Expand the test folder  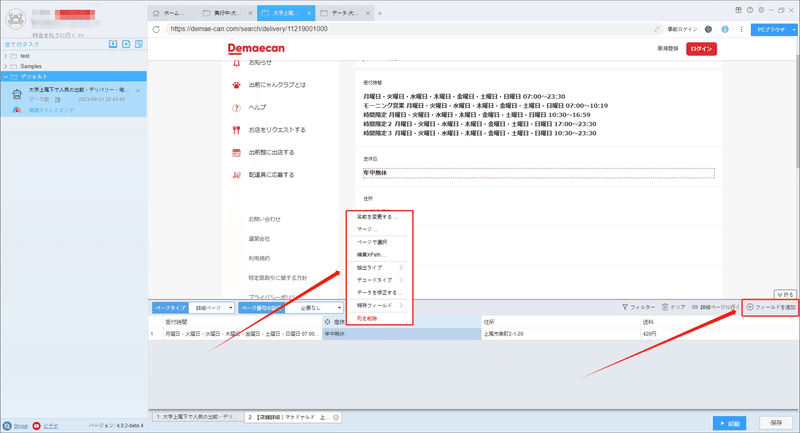click(6, 56)
